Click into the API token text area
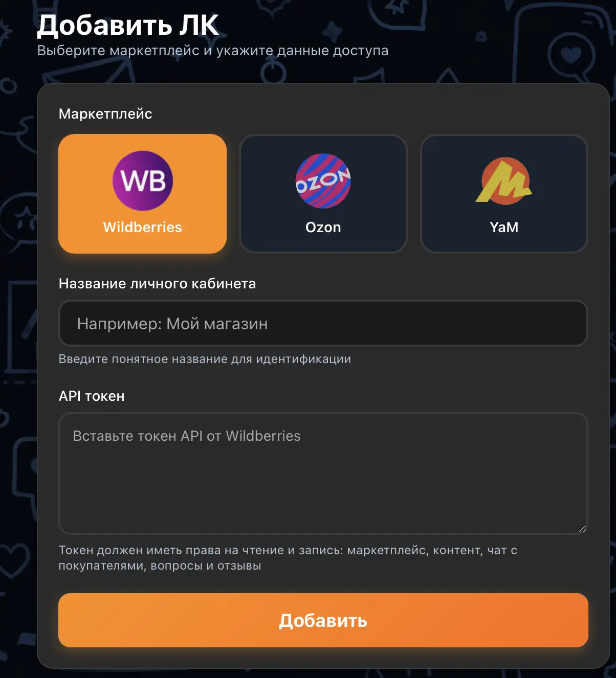The image size is (616, 678). click(323, 473)
